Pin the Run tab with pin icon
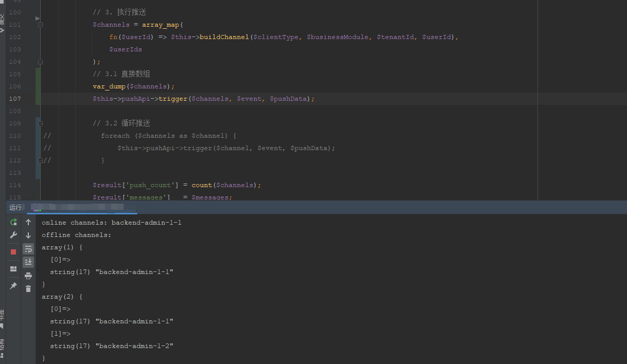The width and height of the screenshot is (627, 364). pyautogui.click(x=13, y=286)
